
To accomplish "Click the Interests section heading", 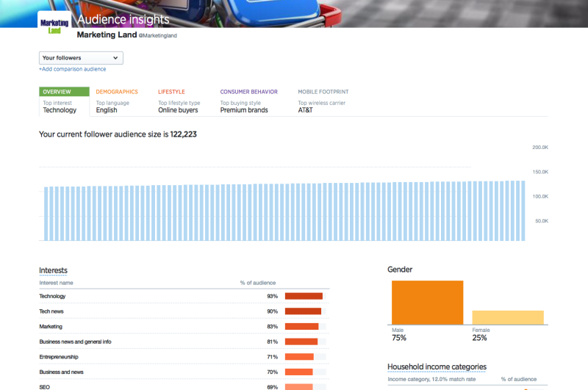I will (53, 270).
